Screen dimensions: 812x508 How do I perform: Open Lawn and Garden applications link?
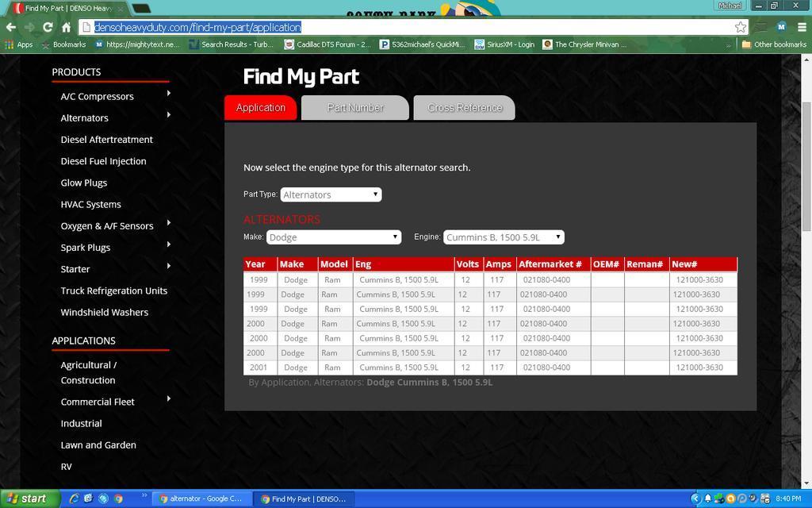click(98, 445)
